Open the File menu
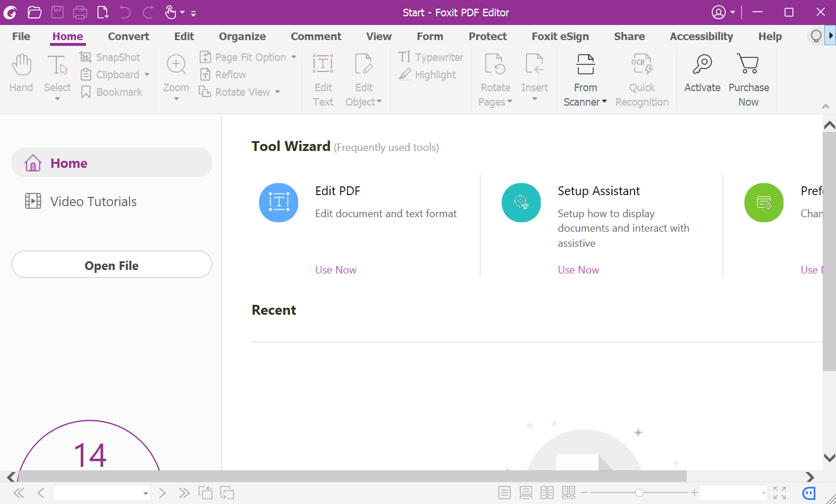836x504 pixels. pyautogui.click(x=21, y=36)
